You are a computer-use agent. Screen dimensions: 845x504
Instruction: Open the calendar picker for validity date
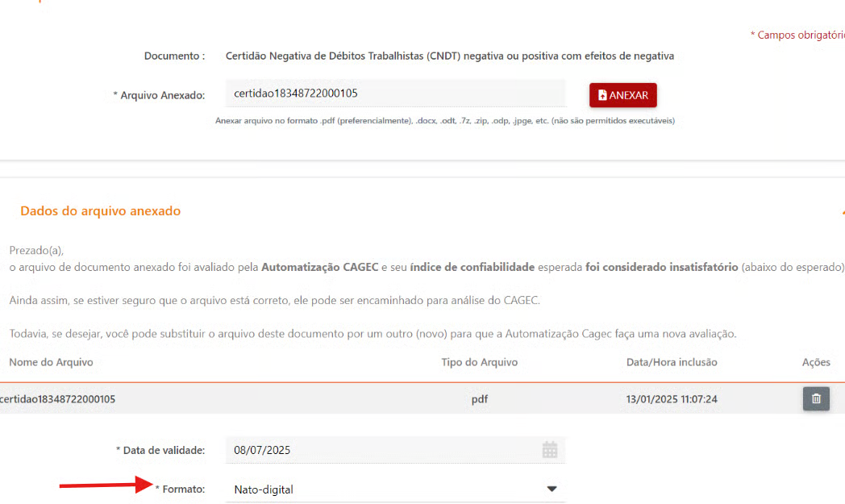pos(550,450)
